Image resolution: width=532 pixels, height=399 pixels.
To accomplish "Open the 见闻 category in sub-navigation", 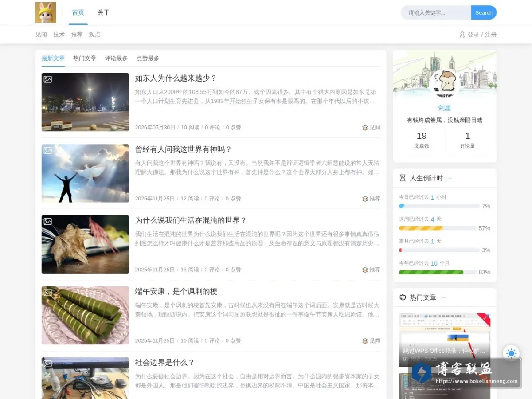I will (41, 35).
